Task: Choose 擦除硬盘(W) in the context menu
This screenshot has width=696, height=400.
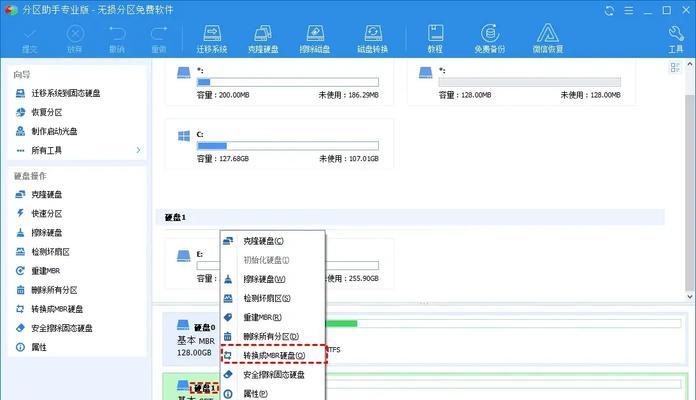Action: [x=273, y=279]
